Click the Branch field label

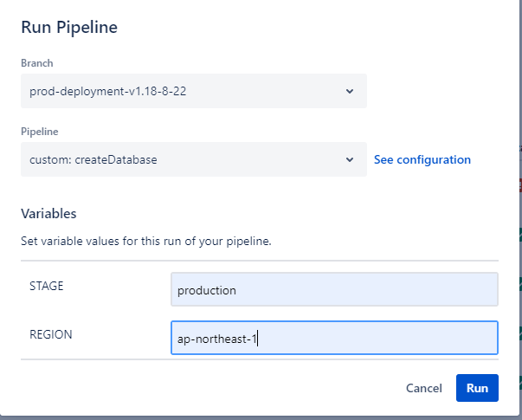point(38,63)
